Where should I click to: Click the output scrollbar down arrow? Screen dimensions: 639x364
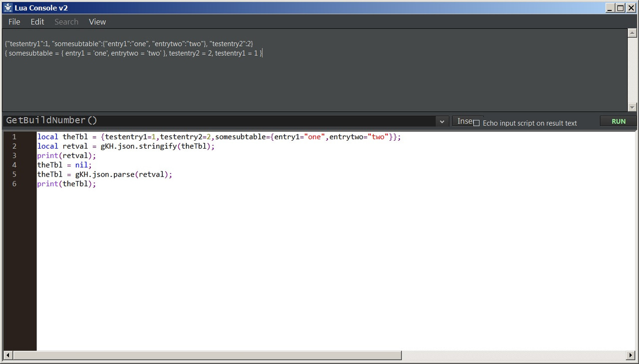632,107
